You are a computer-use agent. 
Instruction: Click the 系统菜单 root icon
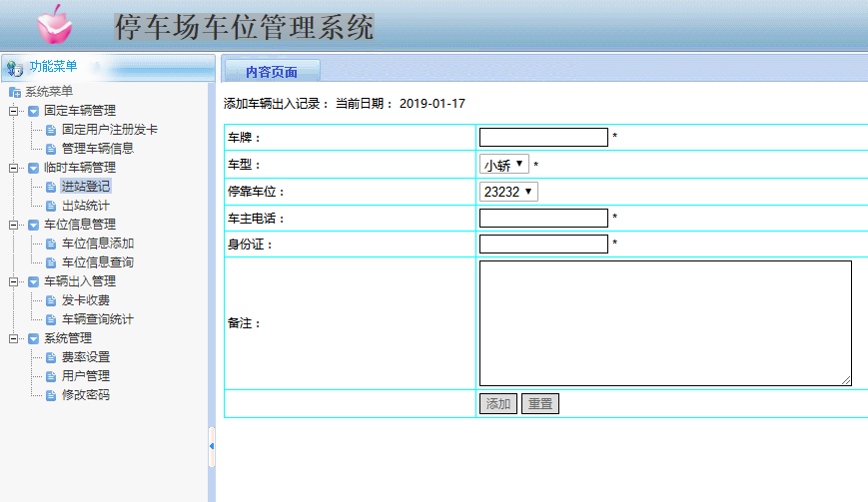point(15,92)
